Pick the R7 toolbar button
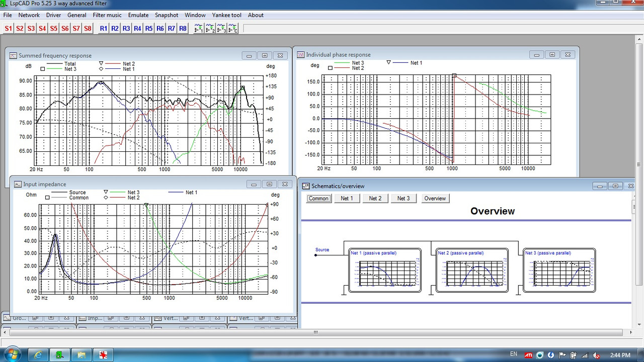 (172, 29)
